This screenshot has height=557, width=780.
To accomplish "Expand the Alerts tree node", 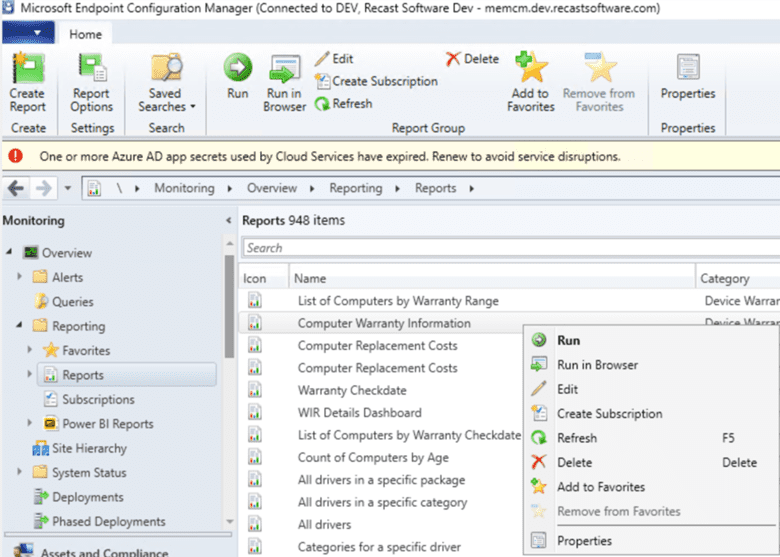I will click(x=20, y=277).
